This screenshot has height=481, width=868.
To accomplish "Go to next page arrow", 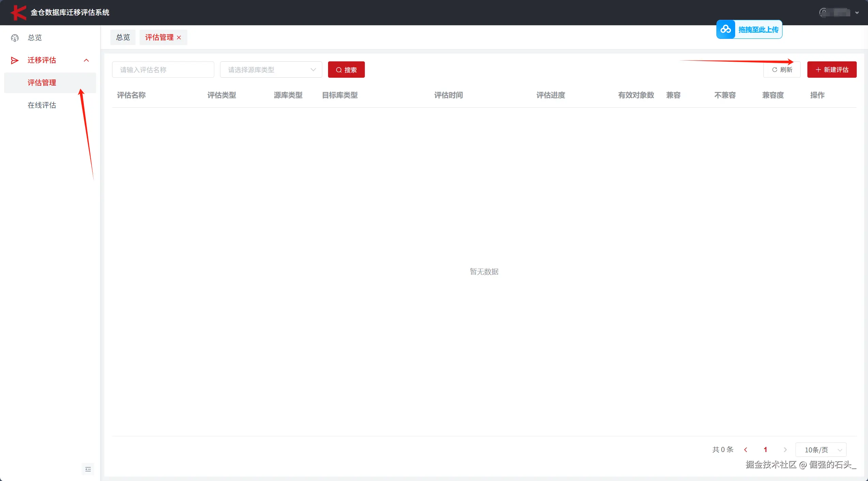I will (785, 450).
